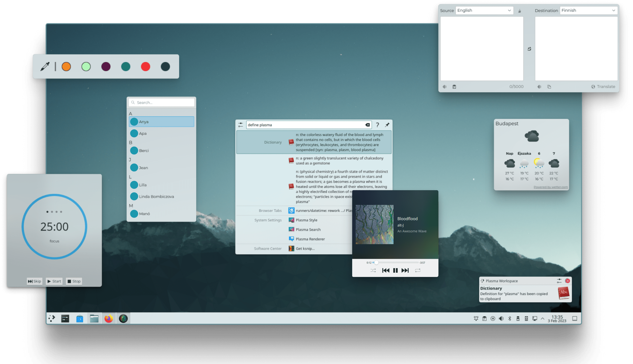Screen dimensions: 633x364
Task: Open the Destination language Finnish dropdown
Action: coord(588,10)
